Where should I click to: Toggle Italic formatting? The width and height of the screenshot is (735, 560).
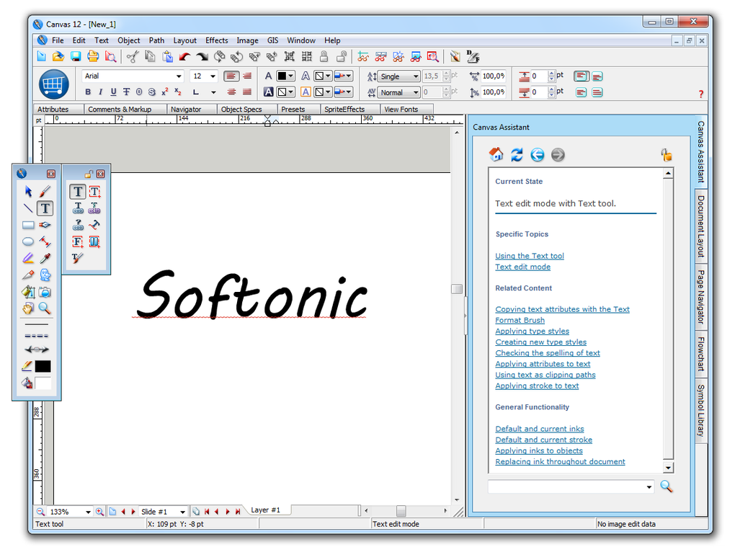click(x=100, y=92)
